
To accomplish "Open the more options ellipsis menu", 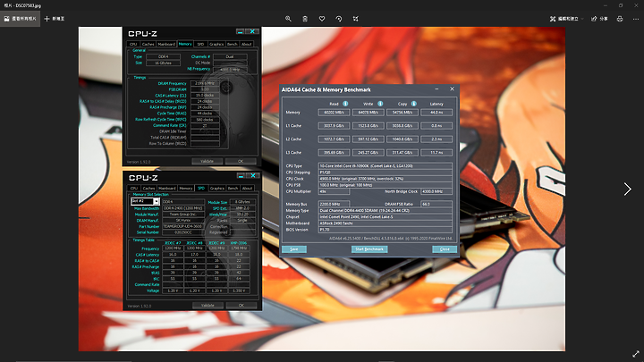I will tap(635, 19).
